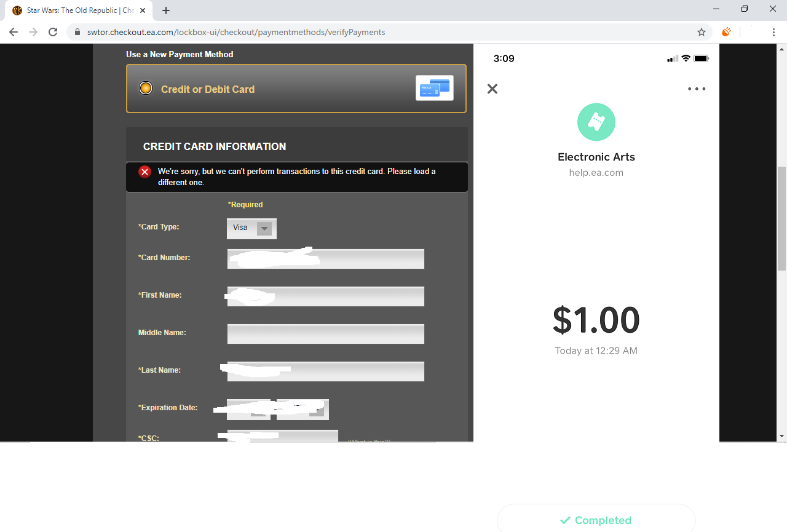
Task: Bookmark this page with the star icon
Action: [x=702, y=32]
